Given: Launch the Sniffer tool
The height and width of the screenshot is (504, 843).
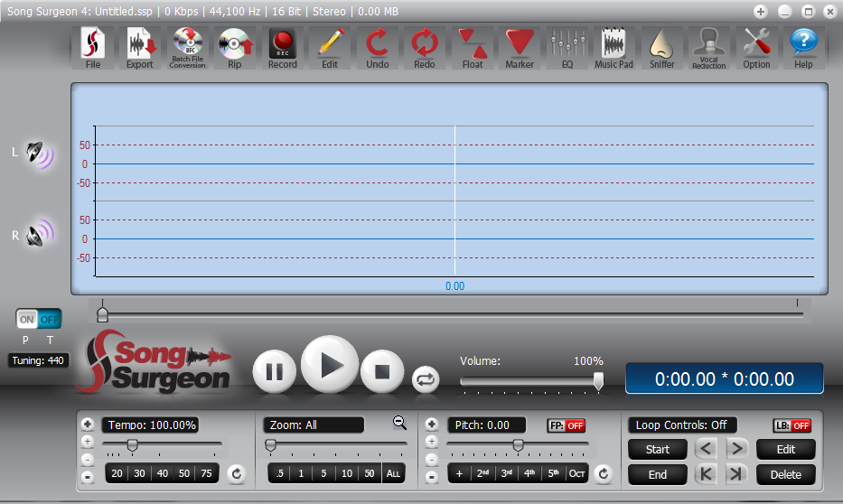Looking at the screenshot, I should 661,49.
